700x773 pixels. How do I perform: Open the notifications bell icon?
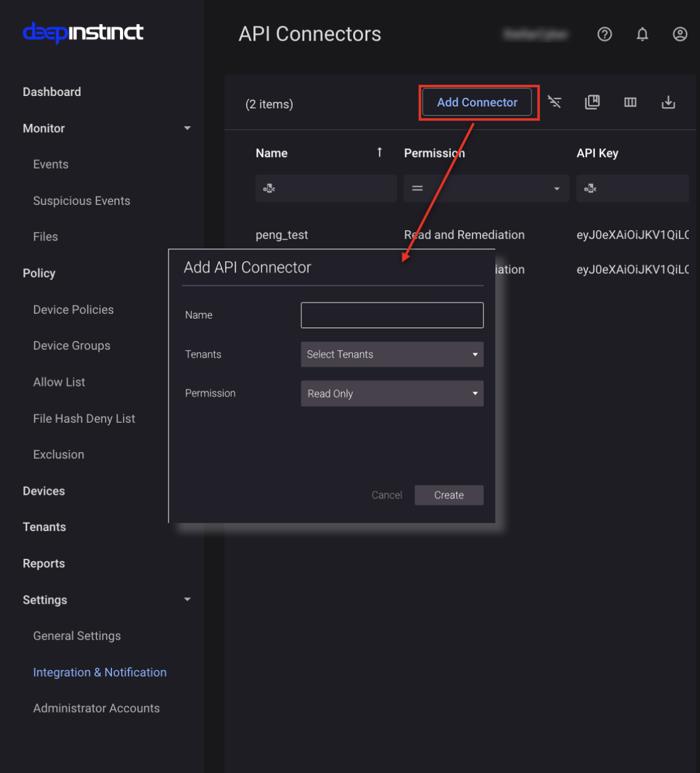[642, 34]
